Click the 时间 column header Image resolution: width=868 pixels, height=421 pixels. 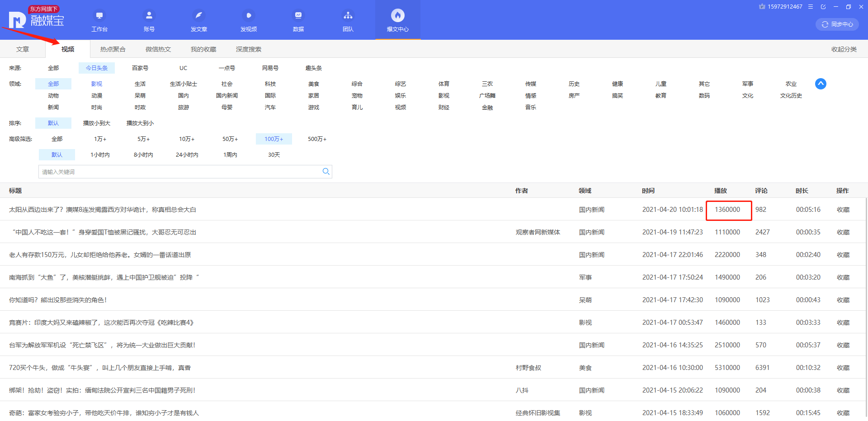tap(648, 191)
